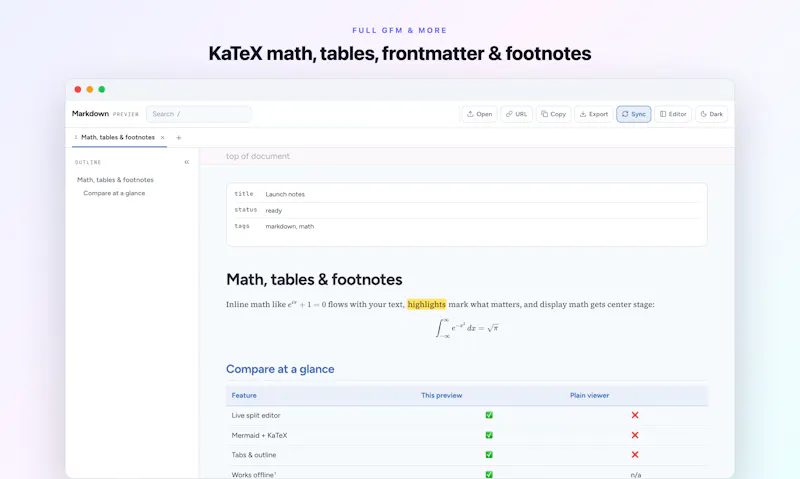Click the 'ready' status value

click(x=273, y=211)
